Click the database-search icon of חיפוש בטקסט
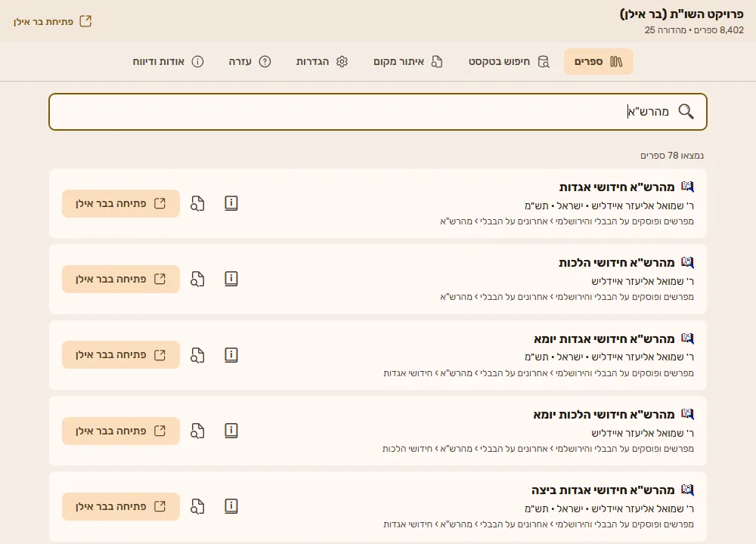This screenshot has height=544, width=756. pos(544,62)
